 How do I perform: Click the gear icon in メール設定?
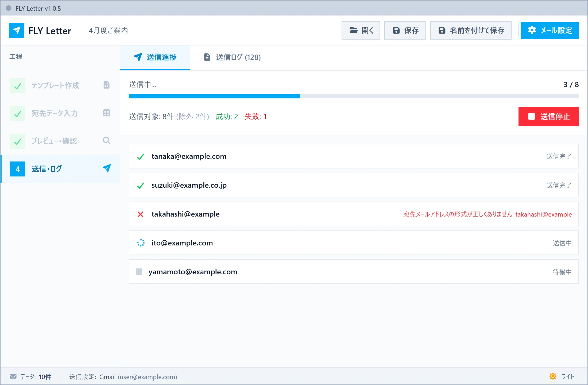click(x=532, y=30)
